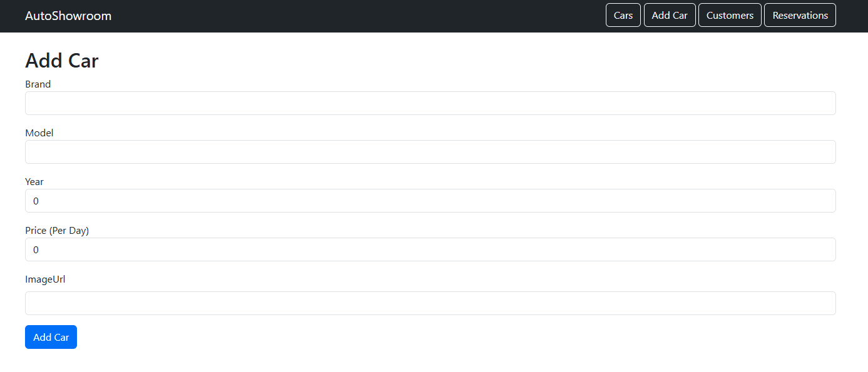Focus the Brand text field

point(430,103)
